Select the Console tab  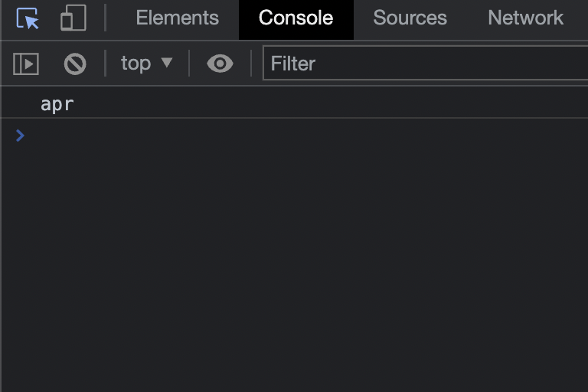tap(296, 18)
